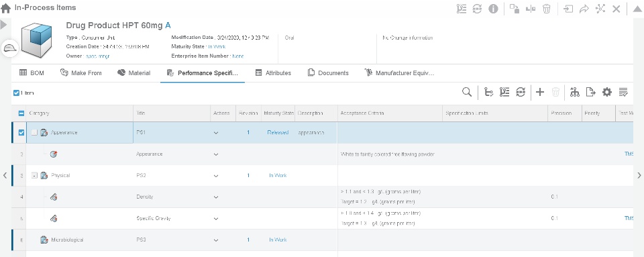Open the Manufacturer Equiv... tab
Screen dimensions: 644x257
(x=399, y=73)
